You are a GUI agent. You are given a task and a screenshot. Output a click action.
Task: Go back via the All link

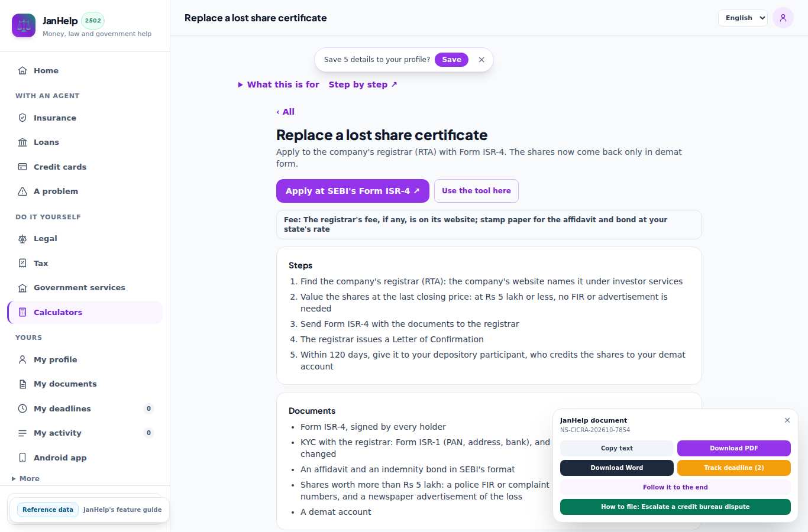pyautogui.click(x=285, y=112)
